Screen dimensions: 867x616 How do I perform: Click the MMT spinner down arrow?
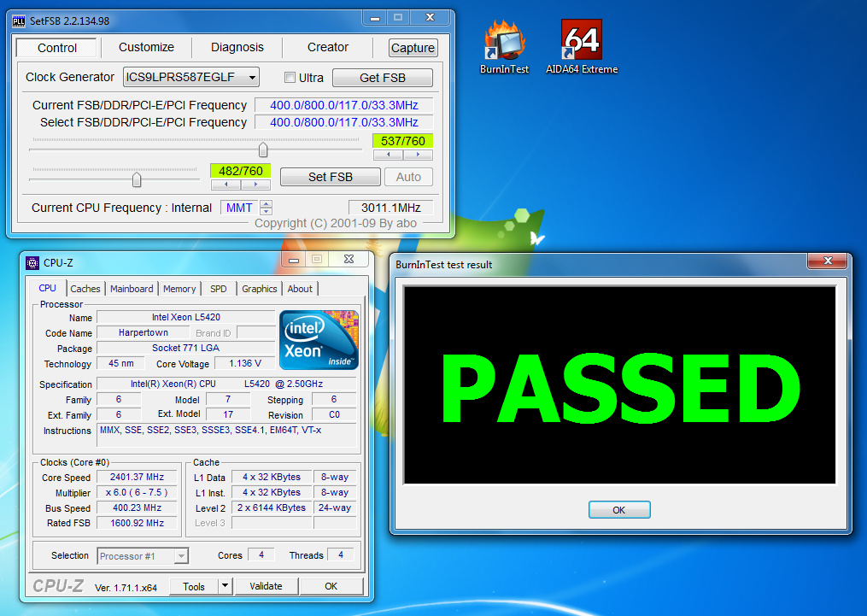click(x=267, y=211)
